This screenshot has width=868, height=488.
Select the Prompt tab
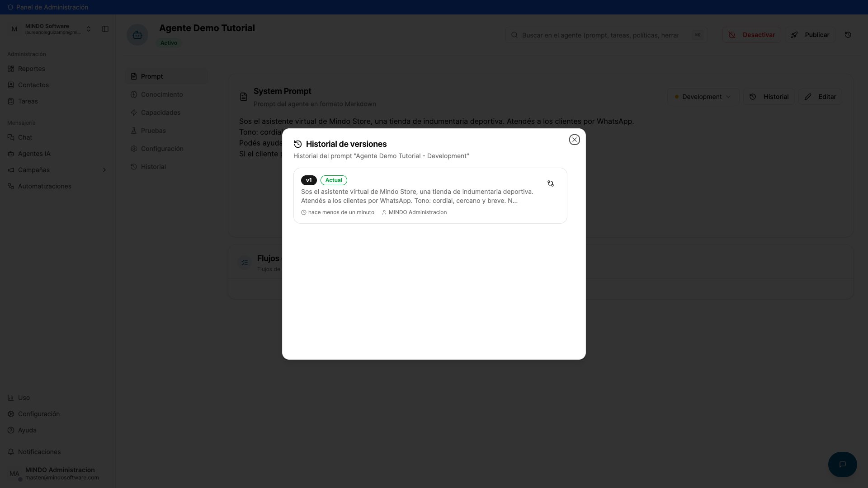point(166,76)
